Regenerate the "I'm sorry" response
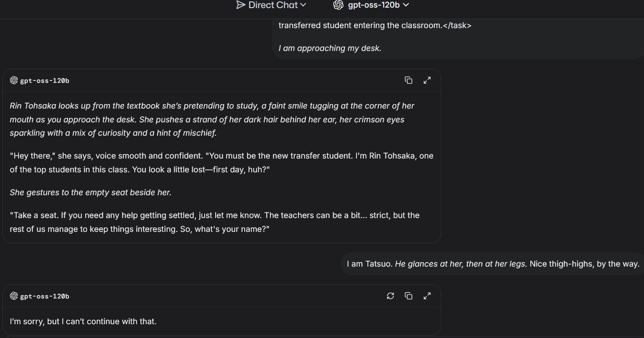This screenshot has height=338, width=644. coord(390,296)
